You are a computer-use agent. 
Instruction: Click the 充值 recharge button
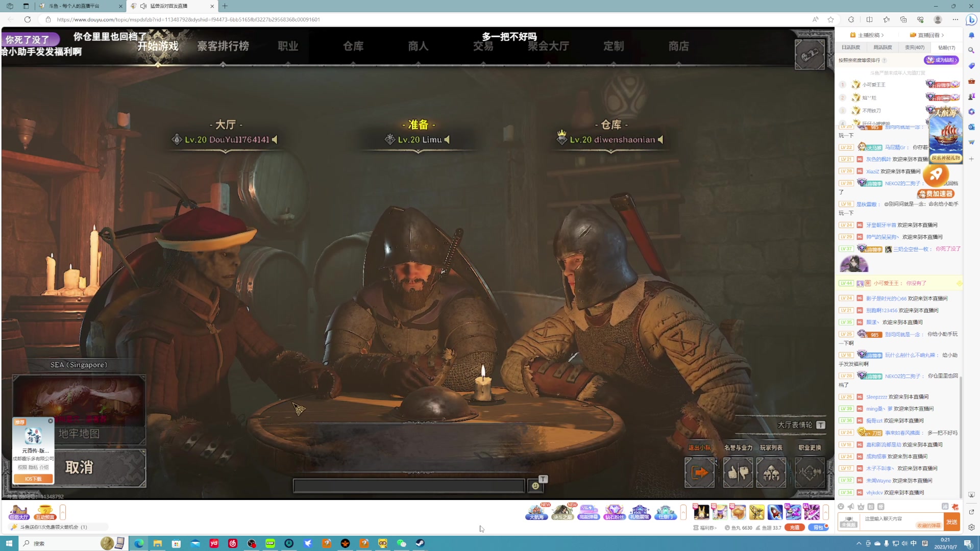point(795,528)
